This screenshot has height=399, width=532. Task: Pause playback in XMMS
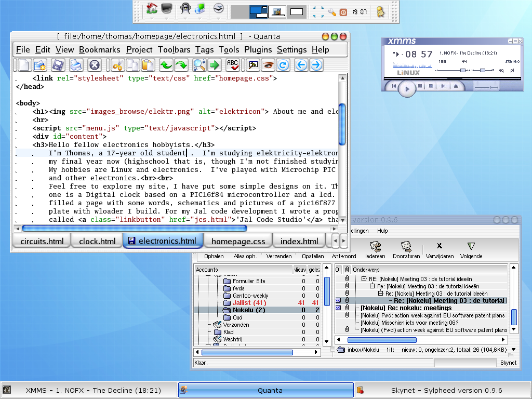[420, 86]
